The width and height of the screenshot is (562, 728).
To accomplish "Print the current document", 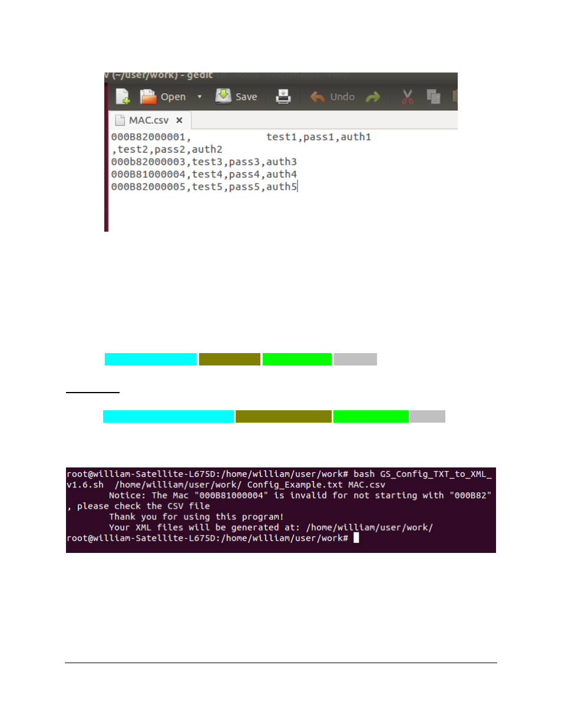I will 283,97.
